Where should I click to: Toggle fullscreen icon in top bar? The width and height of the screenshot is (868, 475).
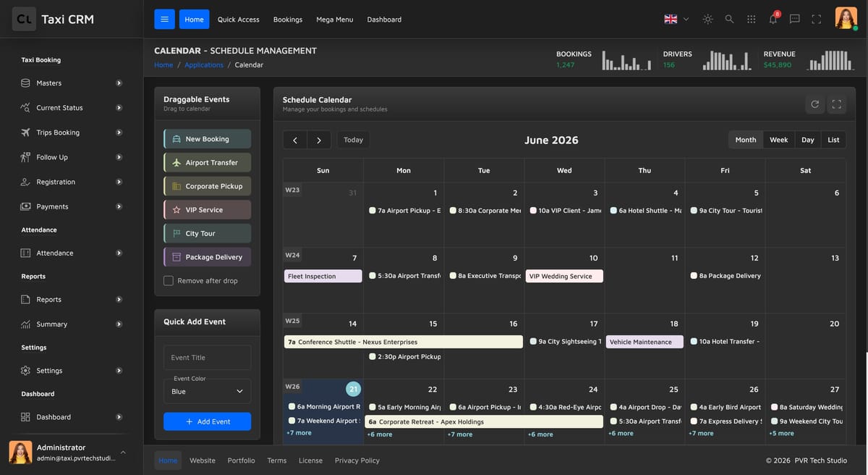[817, 20]
